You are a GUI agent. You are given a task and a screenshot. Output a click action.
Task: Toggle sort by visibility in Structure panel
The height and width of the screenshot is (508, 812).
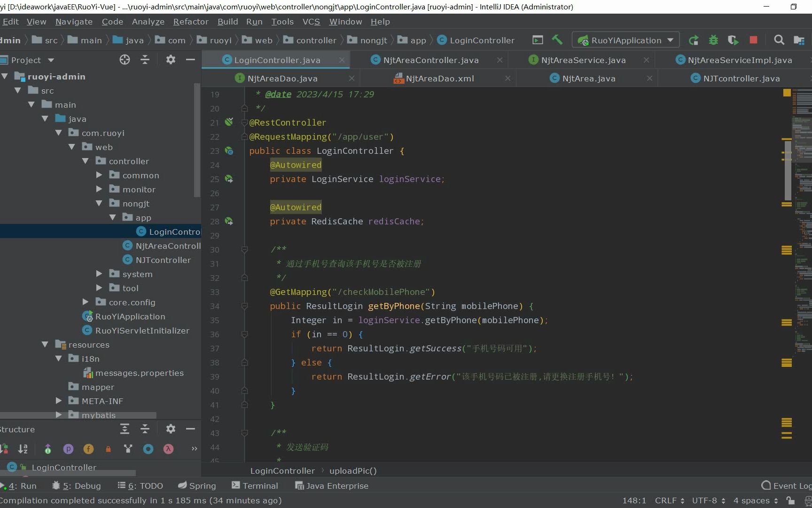tap(4, 449)
